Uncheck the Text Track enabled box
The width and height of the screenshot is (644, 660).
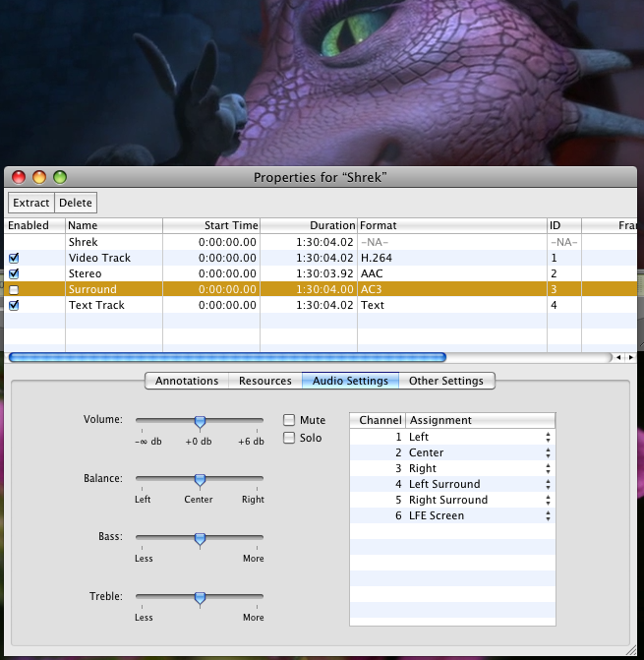click(14, 305)
